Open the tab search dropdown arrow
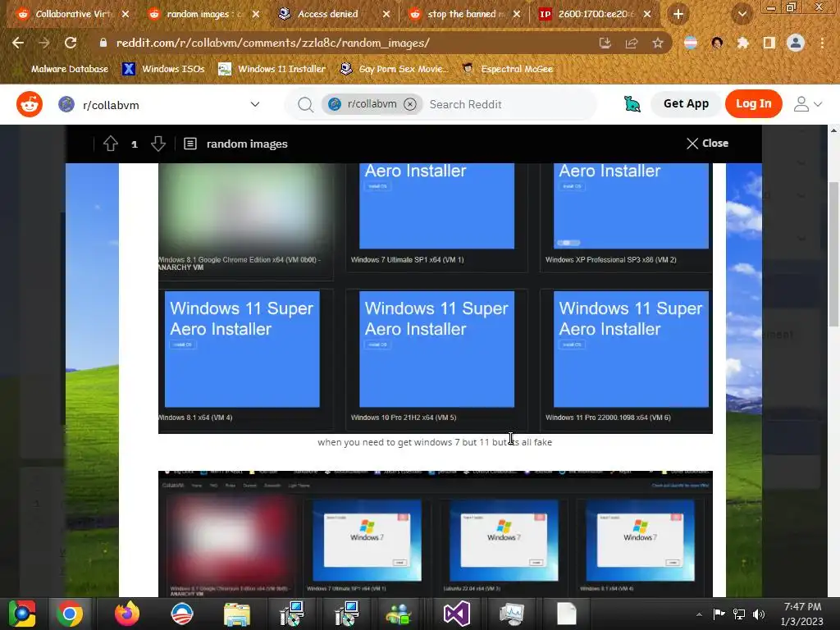This screenshot has width=840, height=630. pos(742,14)
